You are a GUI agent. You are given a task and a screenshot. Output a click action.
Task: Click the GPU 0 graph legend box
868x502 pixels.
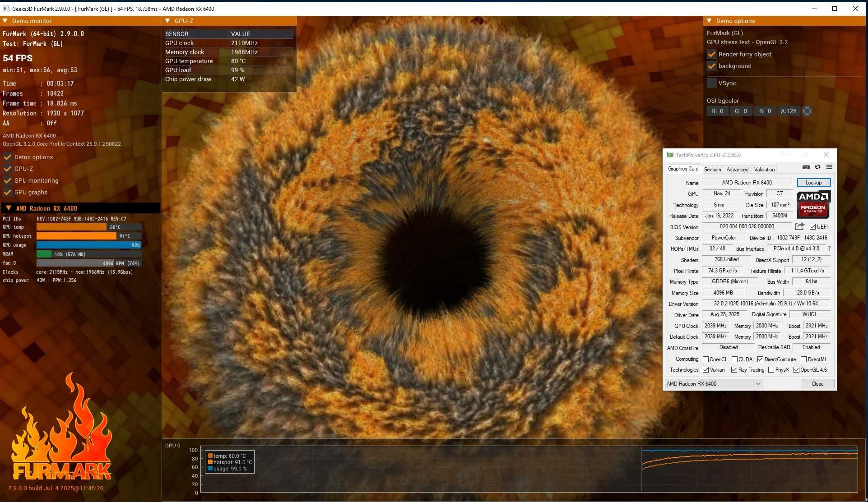coord(229,462)
